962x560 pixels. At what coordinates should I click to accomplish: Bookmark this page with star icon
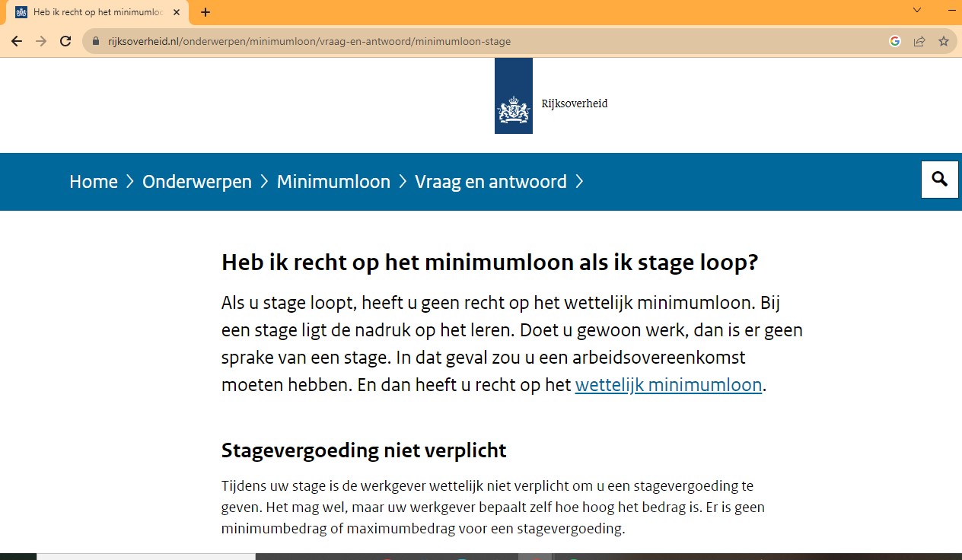tap(944, 41)
